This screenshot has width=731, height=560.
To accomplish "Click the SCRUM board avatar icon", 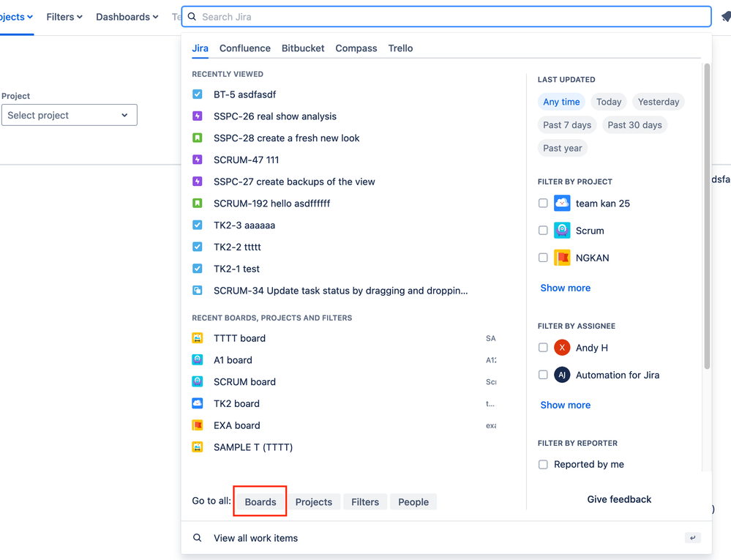I will point(198,382).
